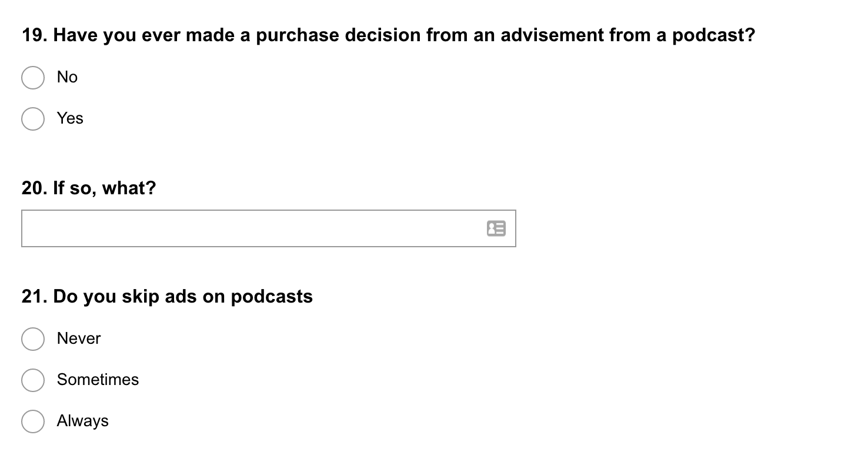The image size is (868, 458).
Task: Click the word 'podcast?' in question 19
Action: [x=713, y=36]
